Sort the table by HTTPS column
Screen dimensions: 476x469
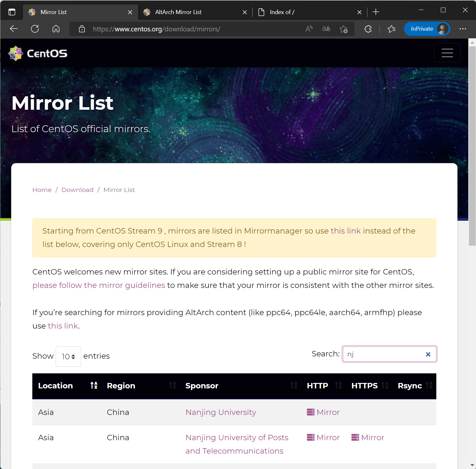(x=369, y=386)
